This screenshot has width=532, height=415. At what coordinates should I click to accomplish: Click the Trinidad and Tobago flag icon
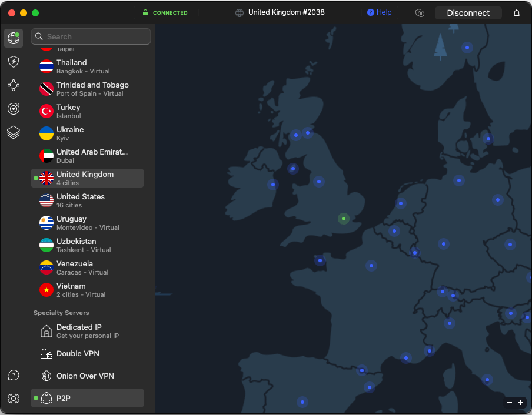coord(46,89)
